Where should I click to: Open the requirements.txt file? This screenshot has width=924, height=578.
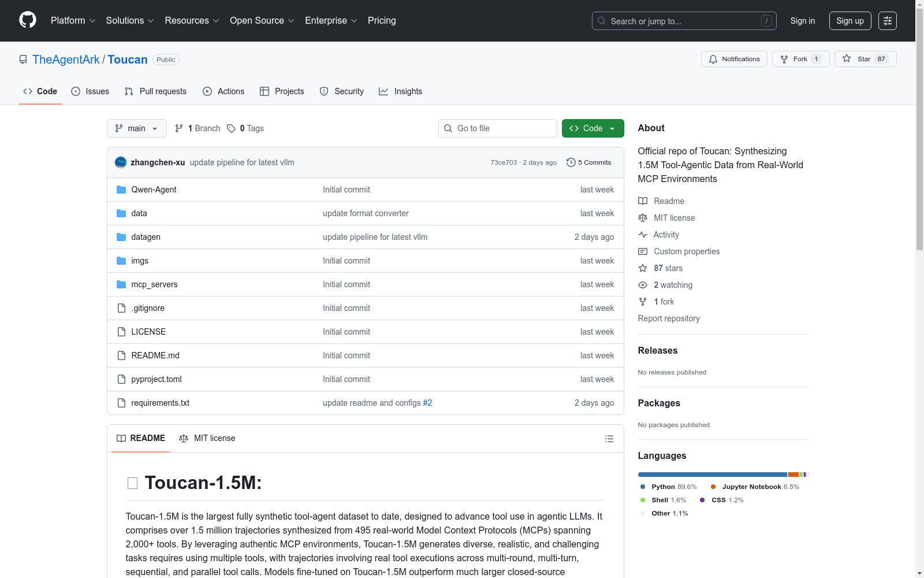160,403
